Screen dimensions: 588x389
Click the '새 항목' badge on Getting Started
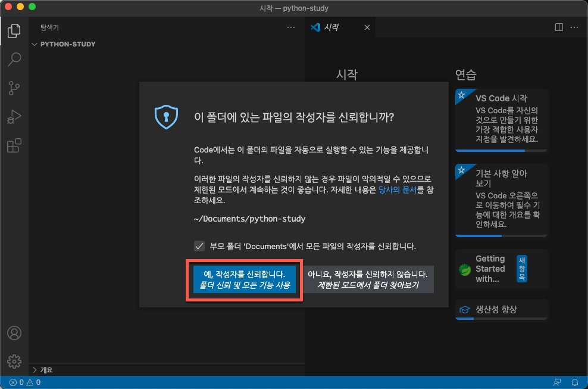point(521,269)
